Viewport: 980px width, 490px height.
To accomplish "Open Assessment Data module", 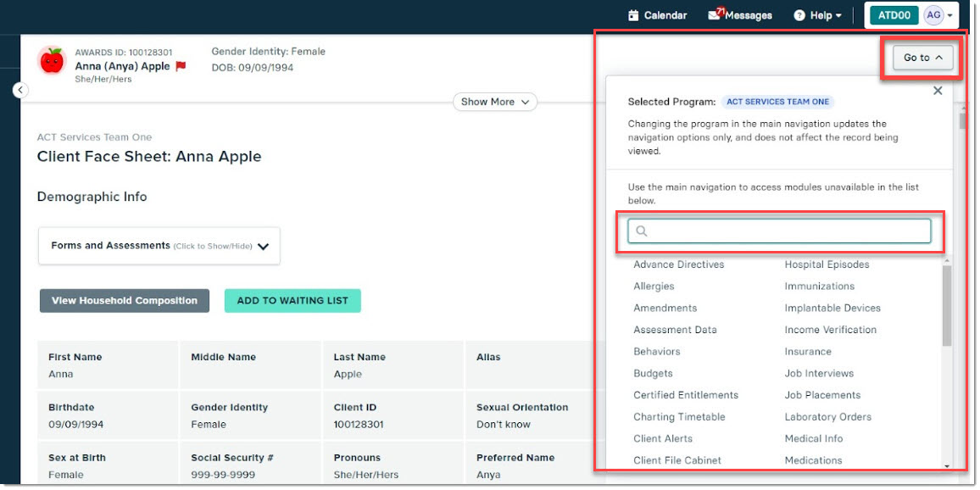I will point(675,330).
